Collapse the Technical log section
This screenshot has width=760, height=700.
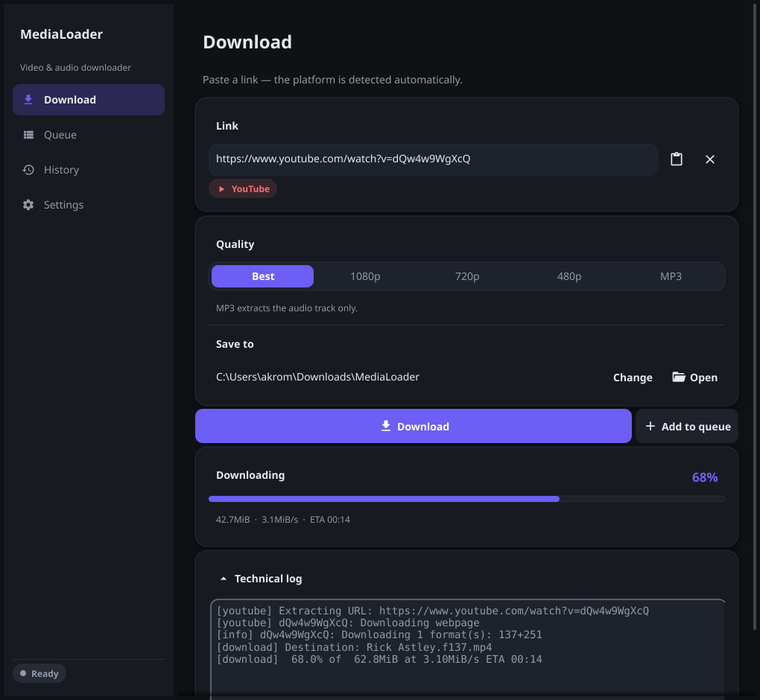(x=260, y=579)
